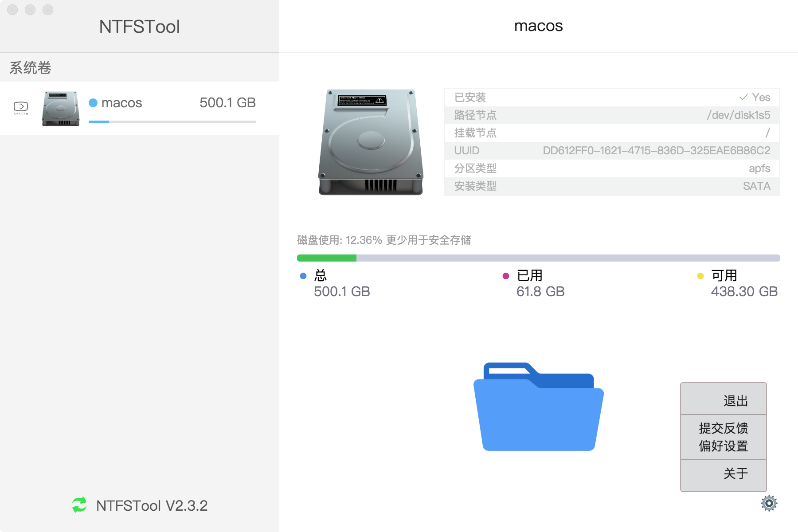Click the 分区类型 label
The image size is (798, 532).
click(475, 168)
